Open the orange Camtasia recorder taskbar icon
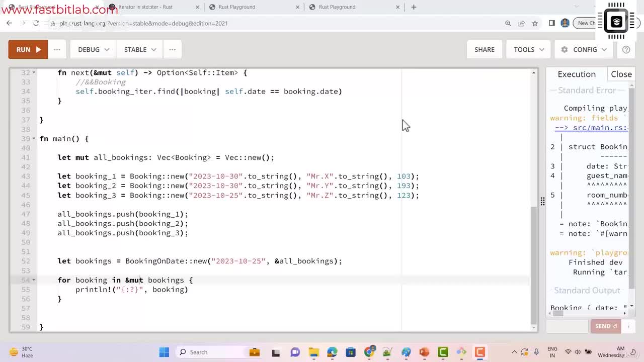Viewport: 644px width, 362px height. tap(479, 352)
